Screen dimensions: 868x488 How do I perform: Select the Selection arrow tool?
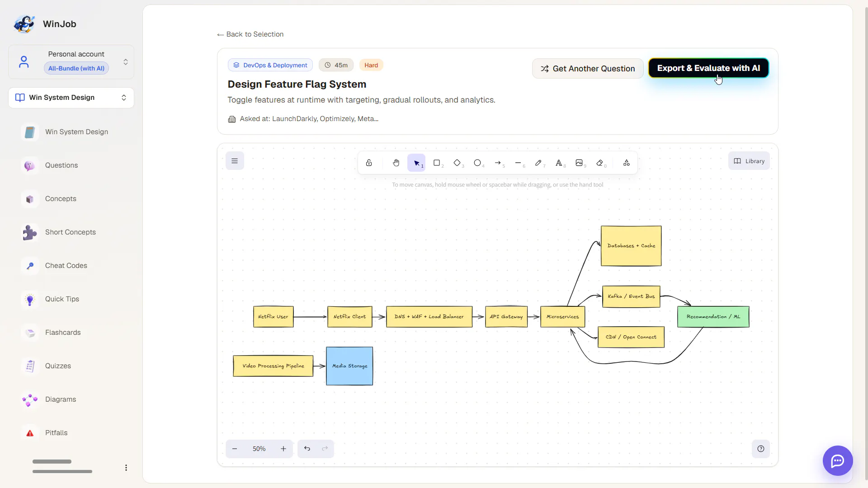tap(416, 163)
